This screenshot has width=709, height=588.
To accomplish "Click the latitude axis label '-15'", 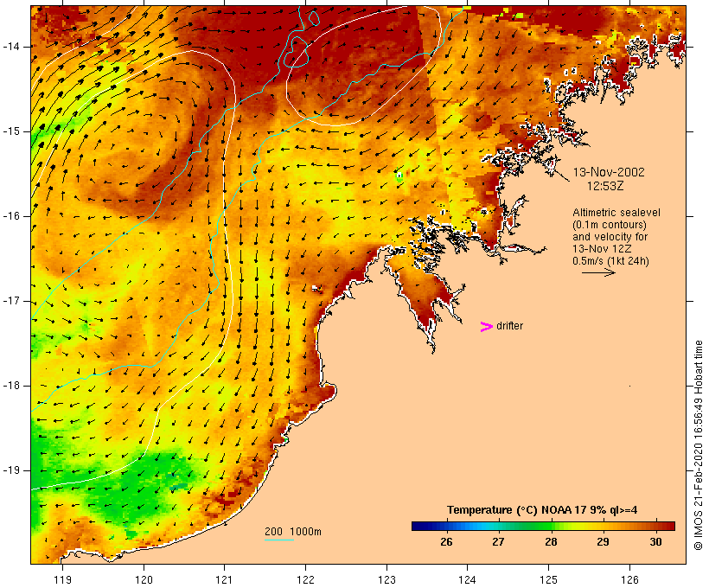I will point(11,131).
